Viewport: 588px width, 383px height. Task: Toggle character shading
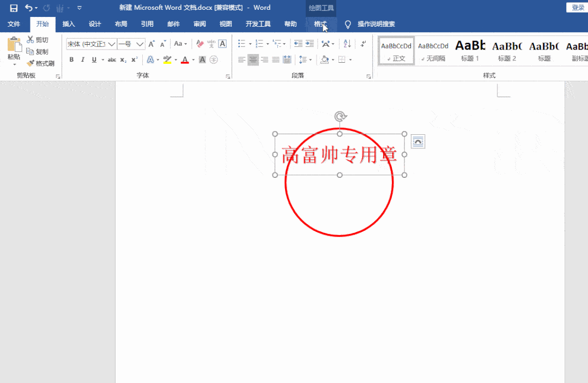tap(202, 59)
